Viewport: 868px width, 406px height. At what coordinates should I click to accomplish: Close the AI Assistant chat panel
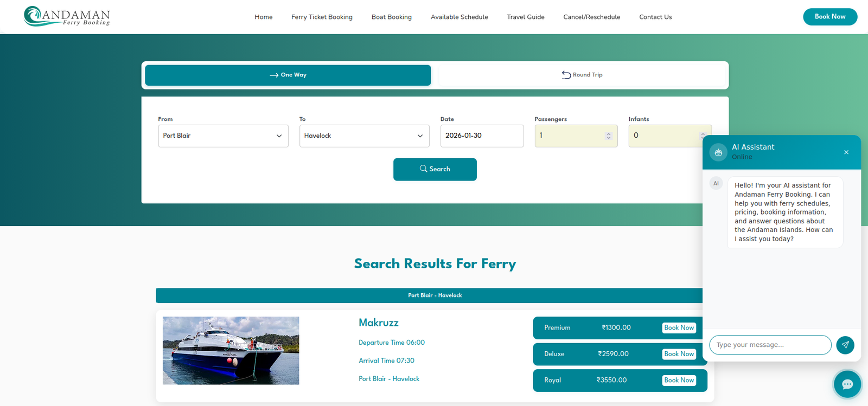point(846,152)
